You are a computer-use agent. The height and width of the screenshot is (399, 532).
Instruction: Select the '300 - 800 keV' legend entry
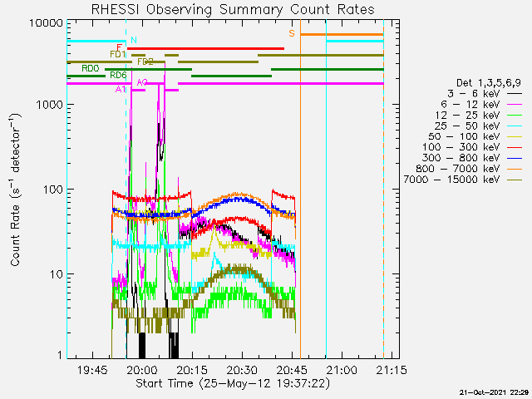pyautogui.click(x=472, y=158)
